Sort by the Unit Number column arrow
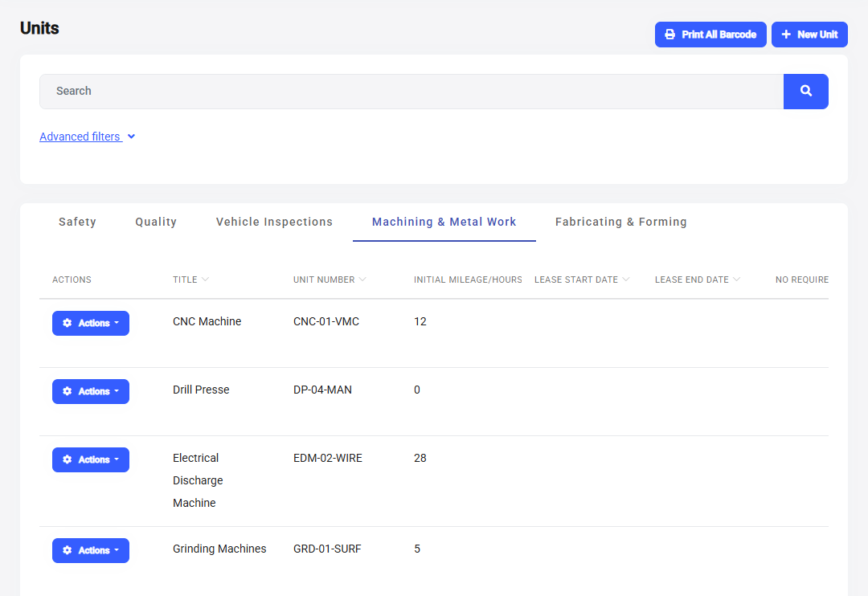The image size is (868, 596). tap(362, 280)
